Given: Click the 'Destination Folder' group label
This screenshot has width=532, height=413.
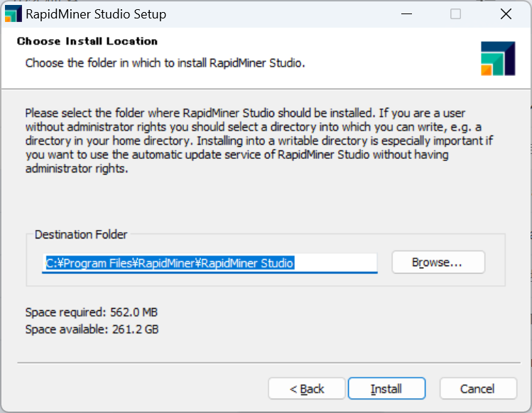Looking at the screenshot, I should pos(81,235).
